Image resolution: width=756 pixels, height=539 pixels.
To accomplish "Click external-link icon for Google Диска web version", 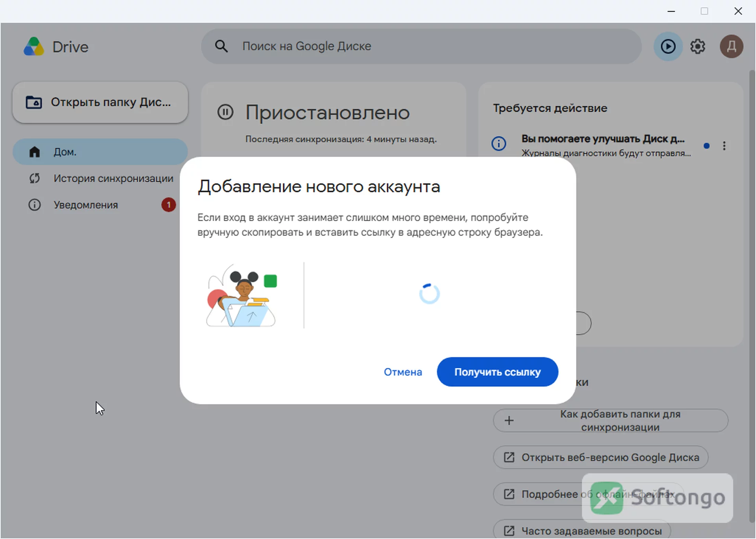I will [509, 457].
